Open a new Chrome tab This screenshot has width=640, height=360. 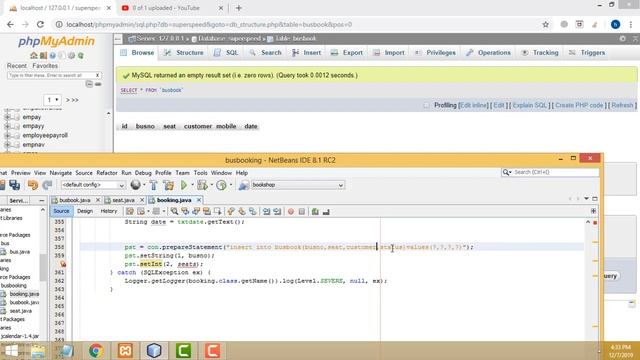(x=239, y=8)
